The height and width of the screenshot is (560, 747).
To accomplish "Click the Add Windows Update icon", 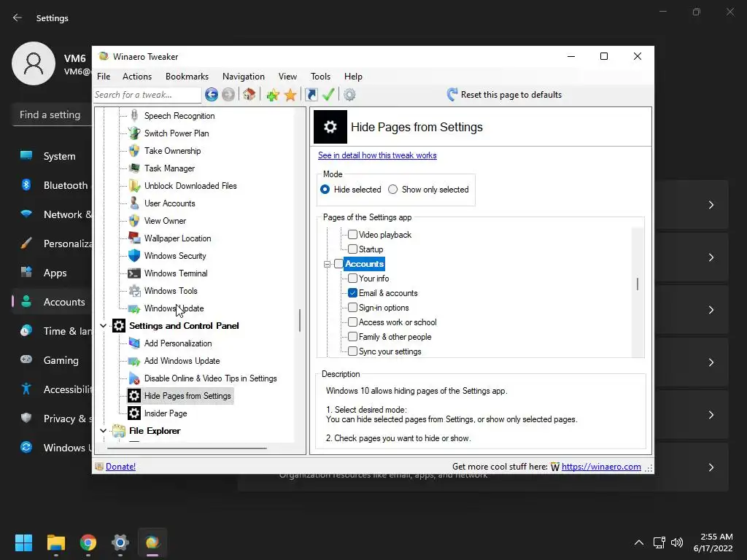I will click(134, 361).
